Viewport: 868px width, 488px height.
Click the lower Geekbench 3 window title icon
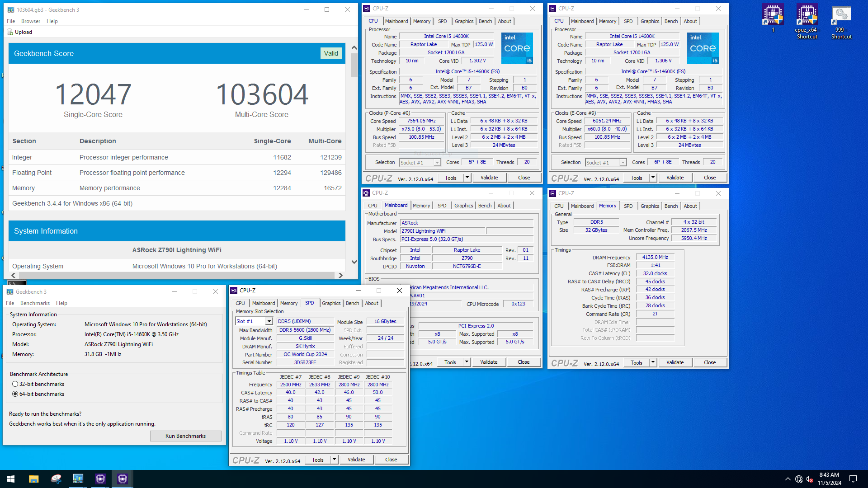tap(10, 292)
